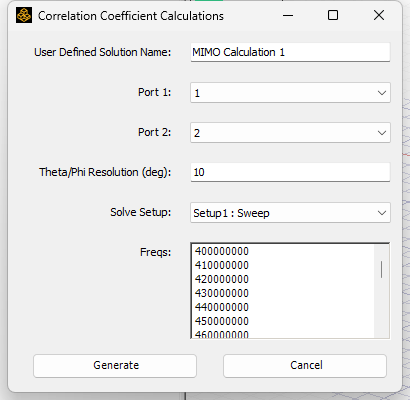410x400 pixels.
Task: Pick frequency 440000000 in Freqs list
Action: click(222, 307)
